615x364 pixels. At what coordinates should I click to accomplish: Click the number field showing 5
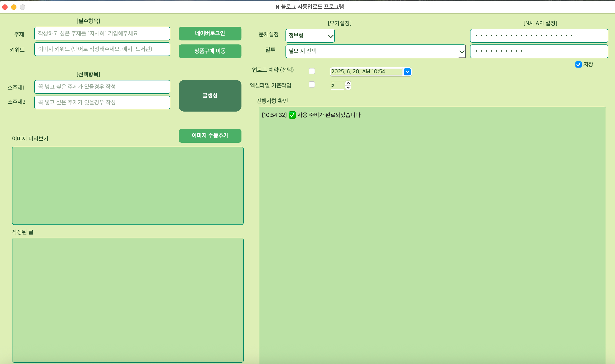coord(337,85)
